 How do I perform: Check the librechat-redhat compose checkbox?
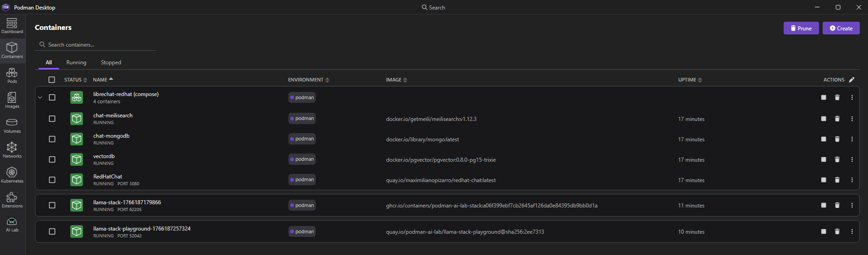52,97
